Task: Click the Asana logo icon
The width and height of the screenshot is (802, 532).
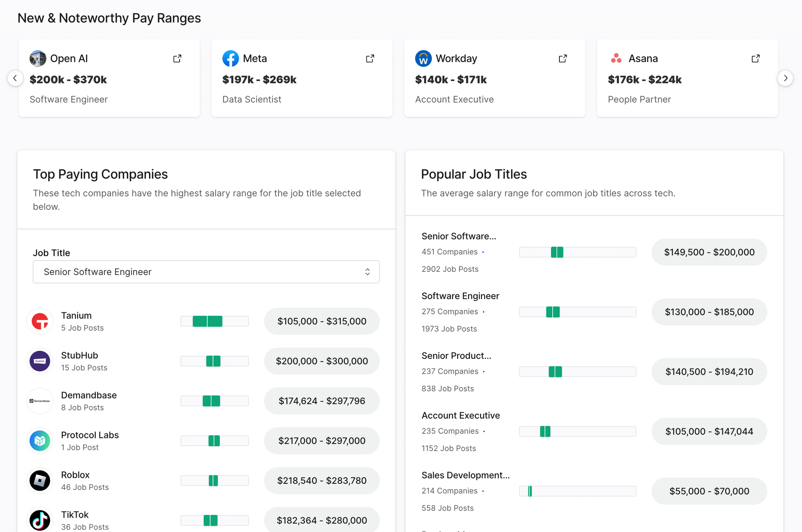Action: pos(616,58)
